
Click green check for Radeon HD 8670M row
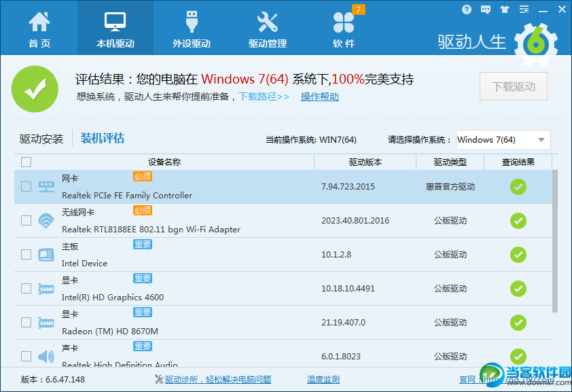click(518, 322)
